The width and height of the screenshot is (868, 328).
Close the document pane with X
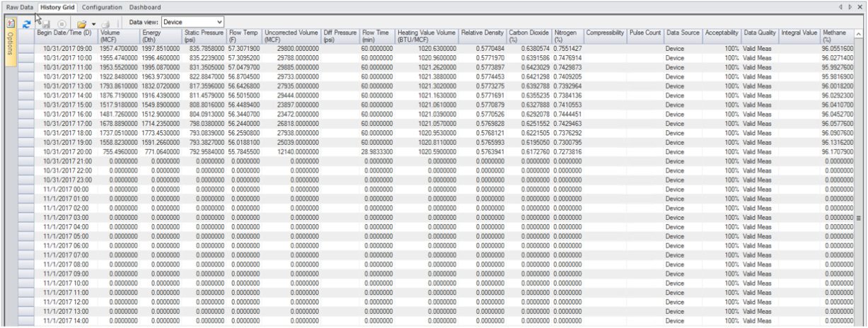click(x=860, y=7)
